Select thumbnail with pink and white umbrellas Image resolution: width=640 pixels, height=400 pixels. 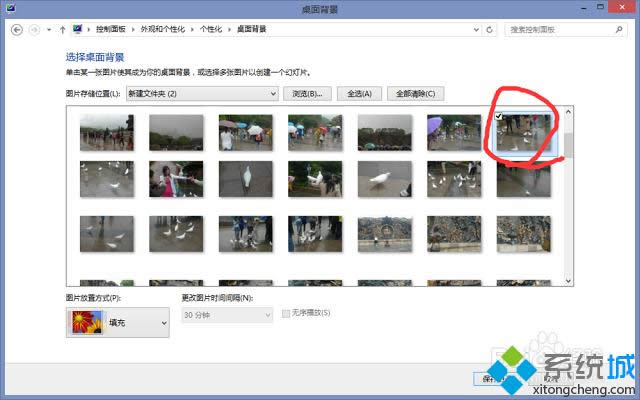(x=245, y=133)
